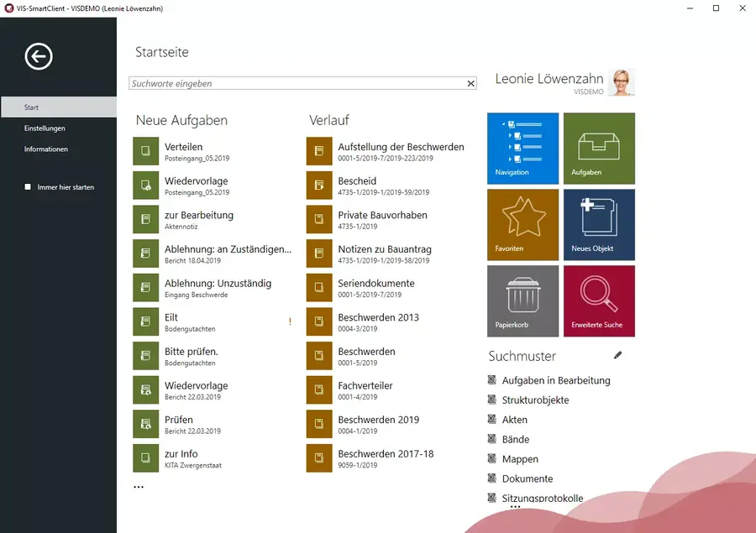Viewport: 756px width, 533px height.
Task: Click the Neues Objekt tile
Action: [x=598, y=224]
